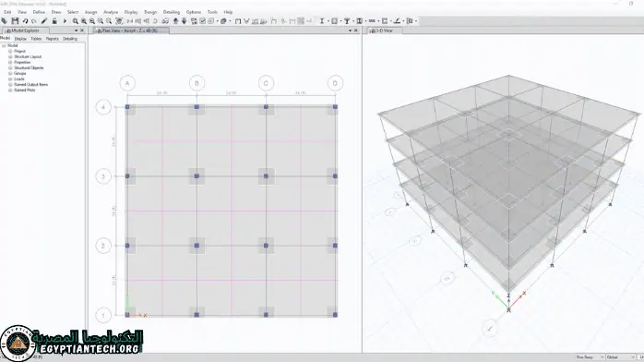Open the Edit menu

7,12
